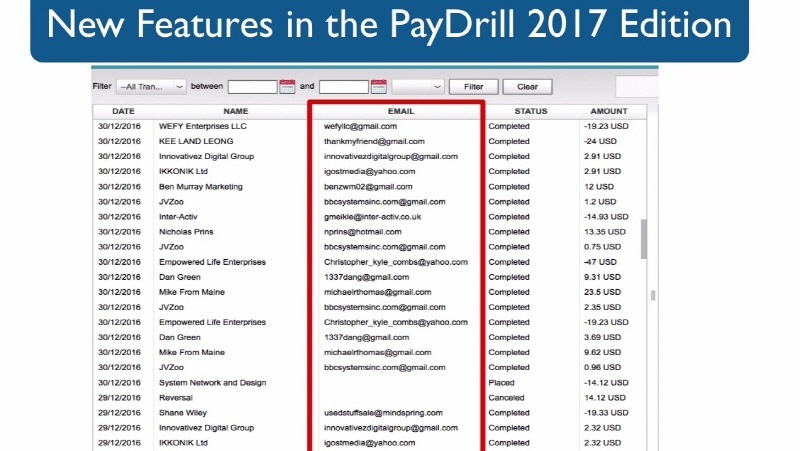Select the KEE LAND LEONG name cell
Image resolution: width=800 pixels, height=451 pixels.
click(196, 141)
